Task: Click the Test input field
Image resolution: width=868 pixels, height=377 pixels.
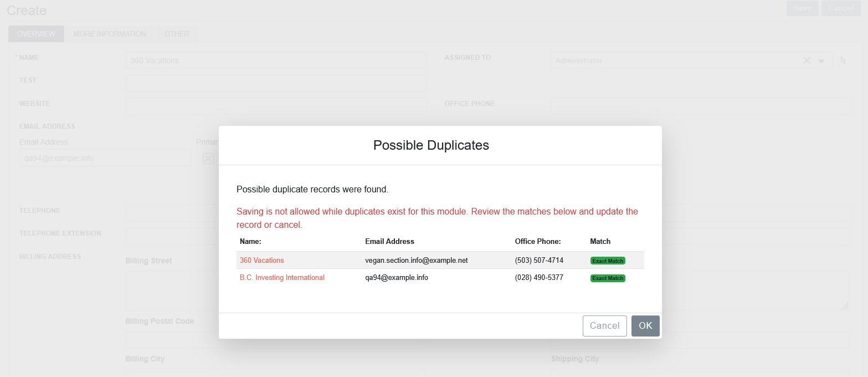Action: click(x=276, y=83)
